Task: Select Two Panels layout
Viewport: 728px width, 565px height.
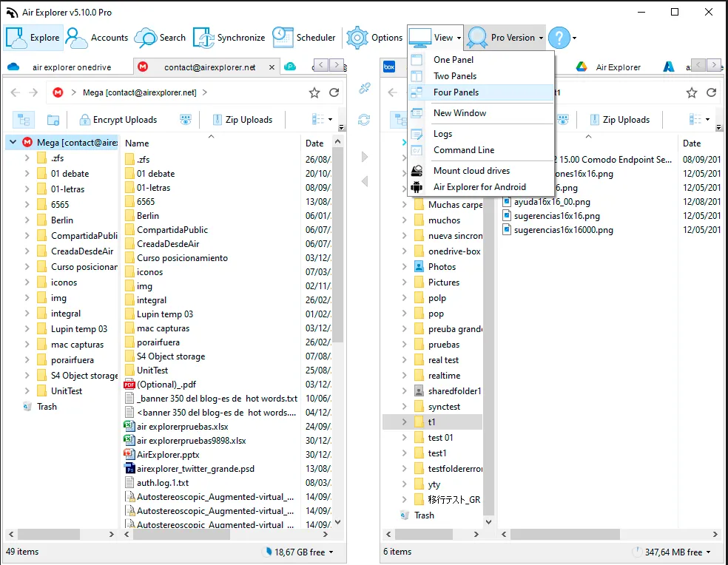Action: tap(481, 76)
